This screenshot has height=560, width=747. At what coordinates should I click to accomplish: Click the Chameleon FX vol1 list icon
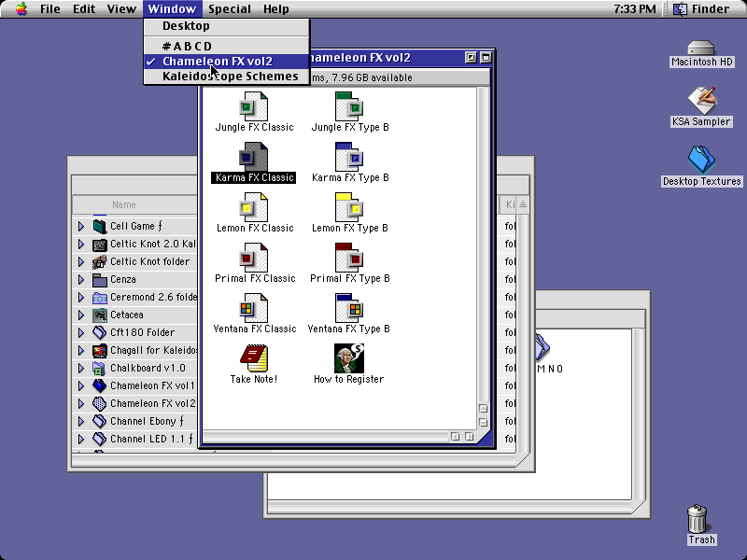click(99, 386)
